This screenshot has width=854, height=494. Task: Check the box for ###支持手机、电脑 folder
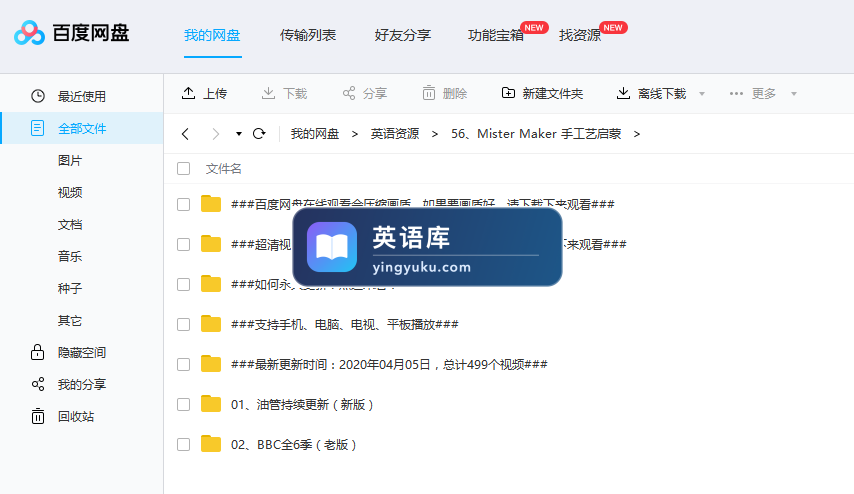click(x=184, y=325)
